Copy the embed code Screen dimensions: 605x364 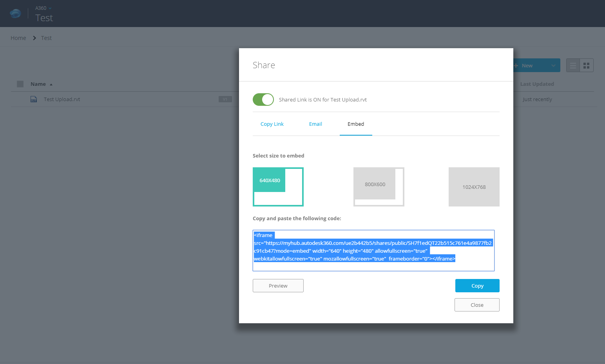tap(477, 286)
